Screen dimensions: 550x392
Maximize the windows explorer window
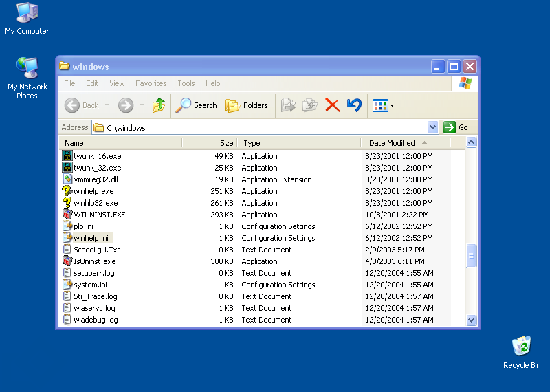click(454, 66)
